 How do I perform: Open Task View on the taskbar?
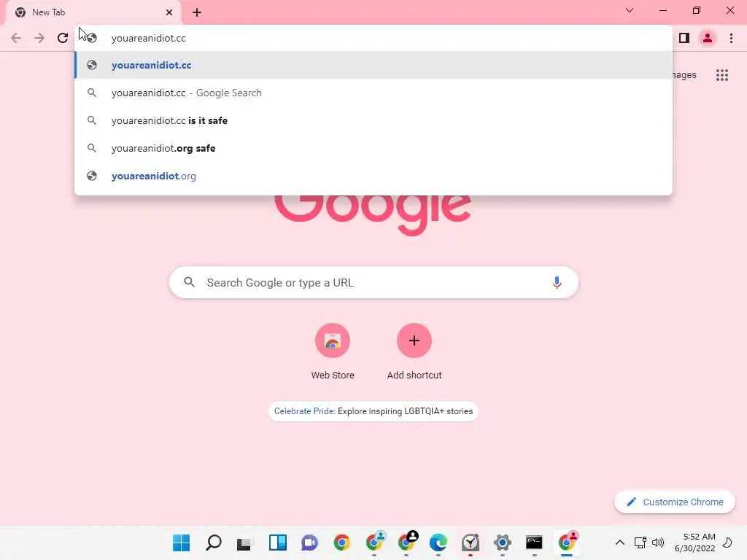pyautogui.click(x=245, y=542)
